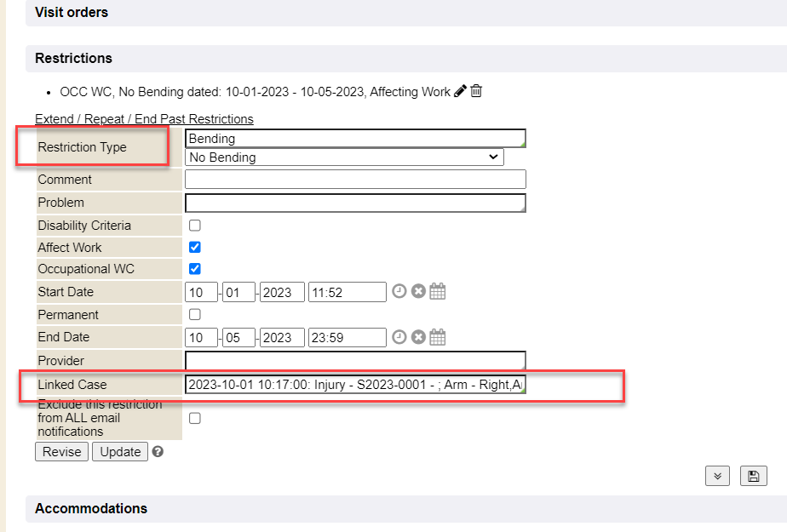Viewport: 787px width, 532px height.
Task: Delete the No Bending restriction with trash icon
Action: 476,91
